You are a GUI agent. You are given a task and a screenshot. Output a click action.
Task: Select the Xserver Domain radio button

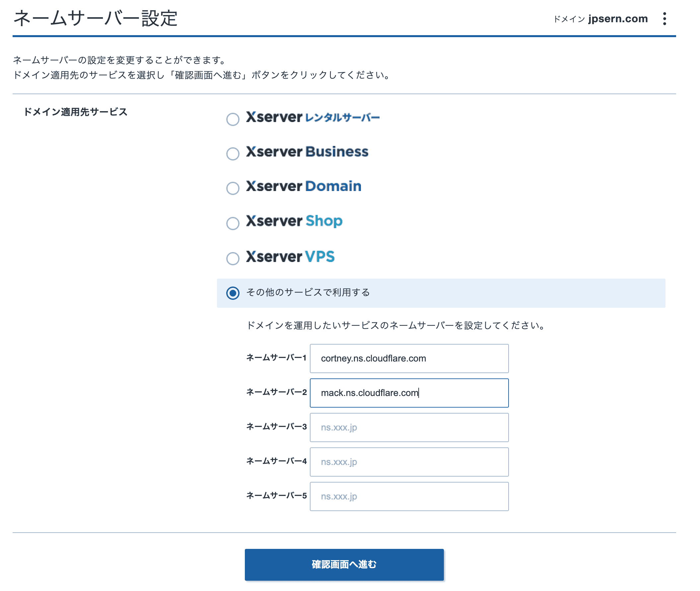pos(233,189)
